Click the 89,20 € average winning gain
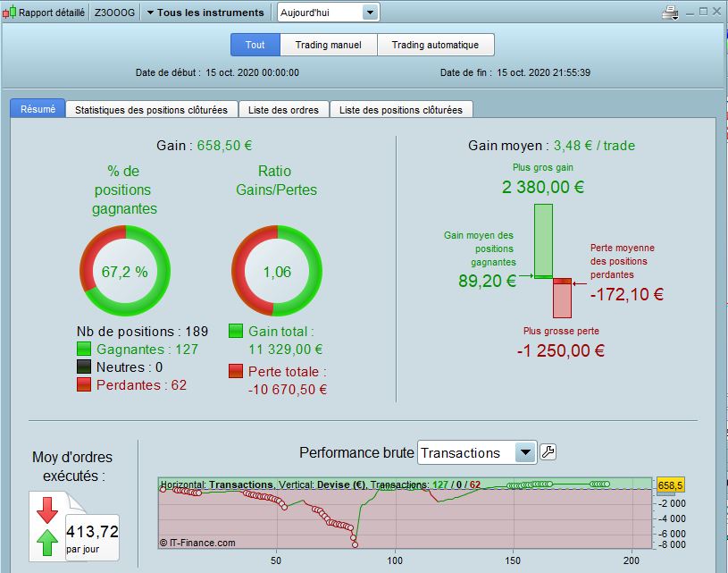 (487, 281)
